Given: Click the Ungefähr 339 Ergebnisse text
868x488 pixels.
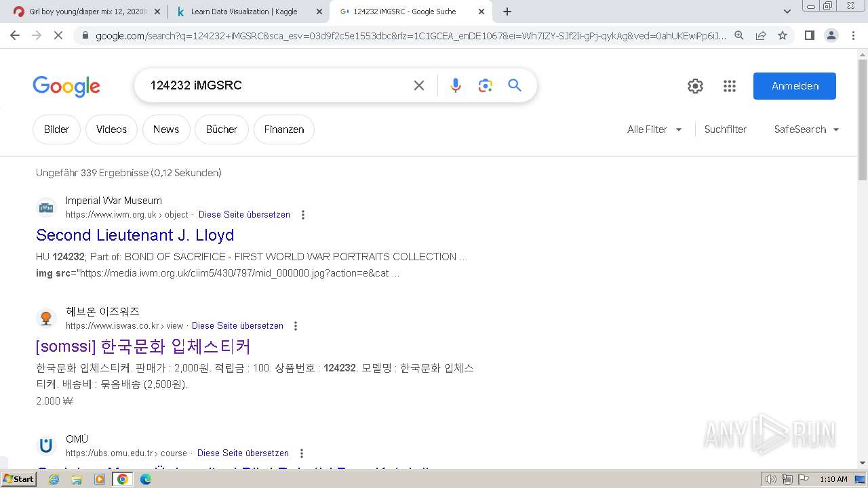Looking at the screenshot, I should pos(129,173).
